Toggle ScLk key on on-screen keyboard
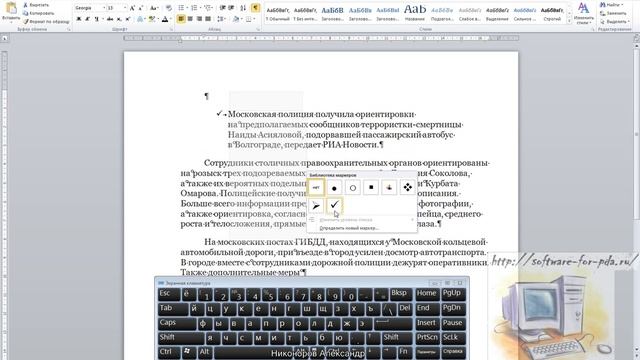The width and height of the screenshot is (640, 360). [x=453, y=338]
